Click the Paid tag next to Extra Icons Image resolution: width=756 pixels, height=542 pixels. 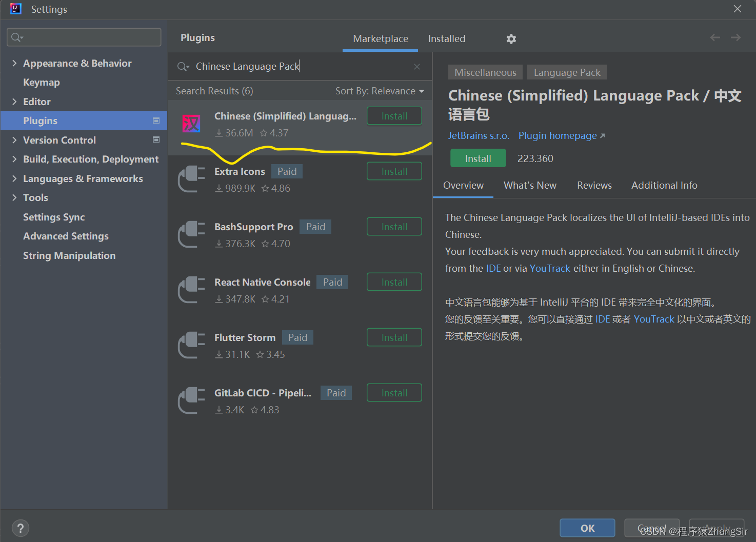(x=287, y=171)
